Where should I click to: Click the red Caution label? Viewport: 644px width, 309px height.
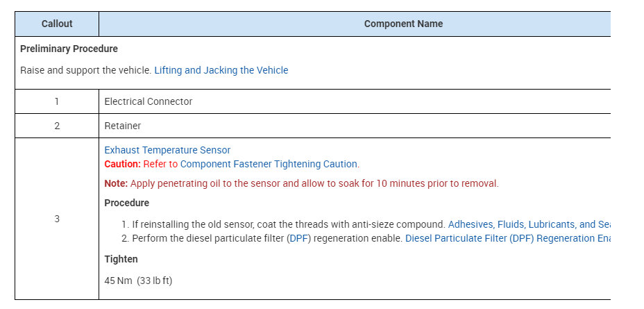point(122,164)
